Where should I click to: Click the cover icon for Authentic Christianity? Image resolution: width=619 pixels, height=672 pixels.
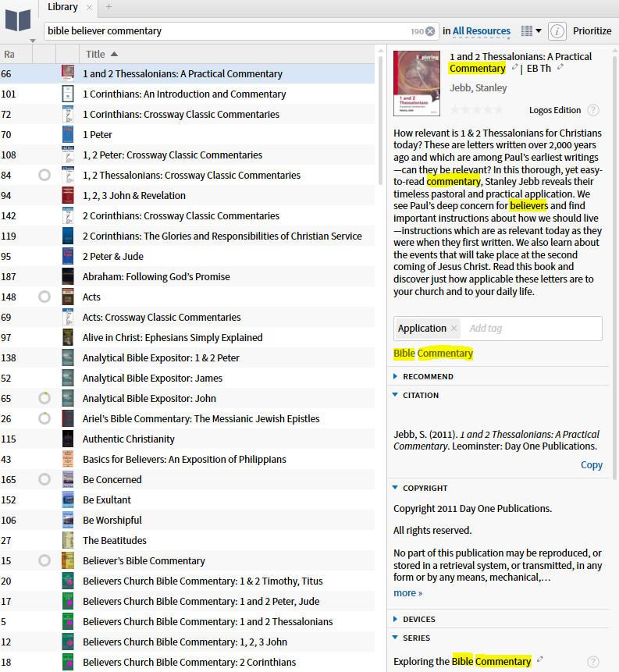(x=68, y=439)
